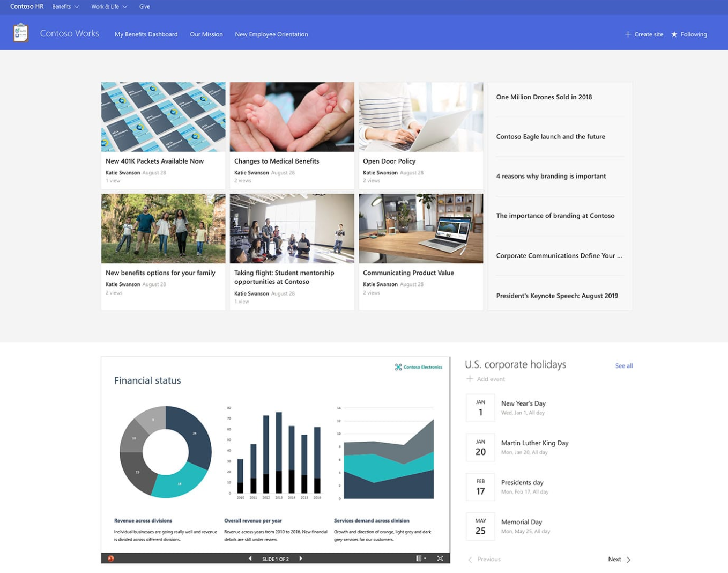Click the Contoso Electronics logo on the slide
Viewport: 728px width, 573px height.
(x=419, y=367)
